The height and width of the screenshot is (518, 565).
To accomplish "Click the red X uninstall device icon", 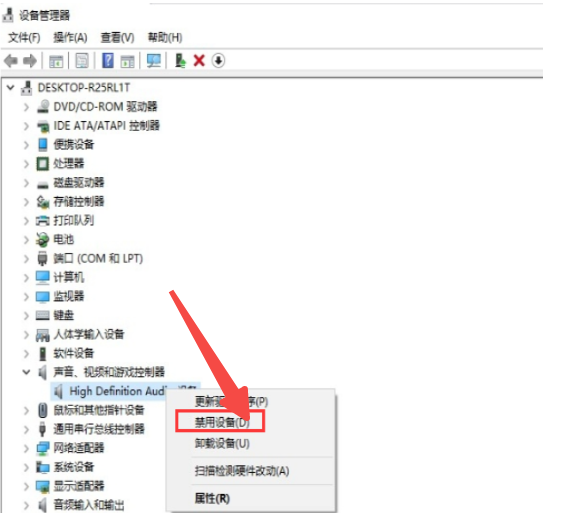I will 199,61.
